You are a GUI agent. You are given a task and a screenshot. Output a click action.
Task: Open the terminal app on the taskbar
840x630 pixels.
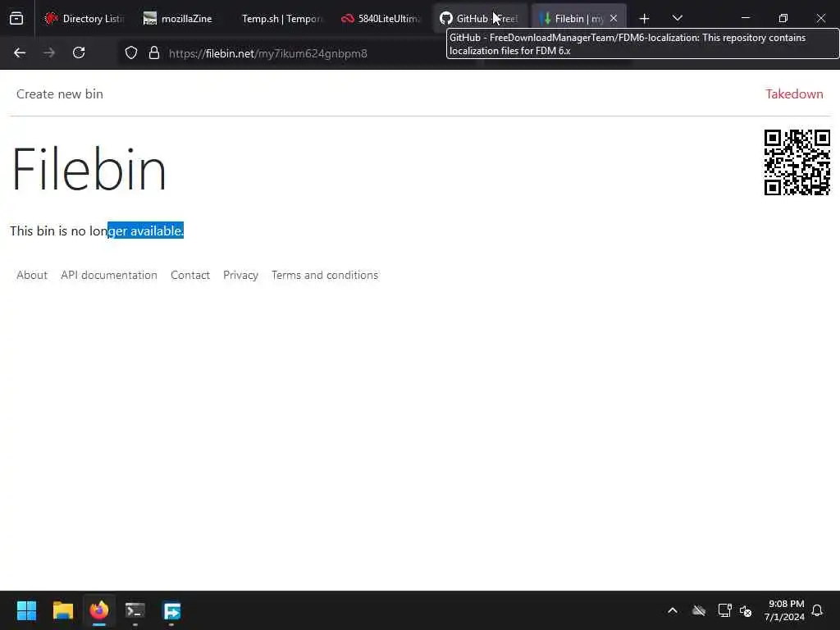coord(135,610)
